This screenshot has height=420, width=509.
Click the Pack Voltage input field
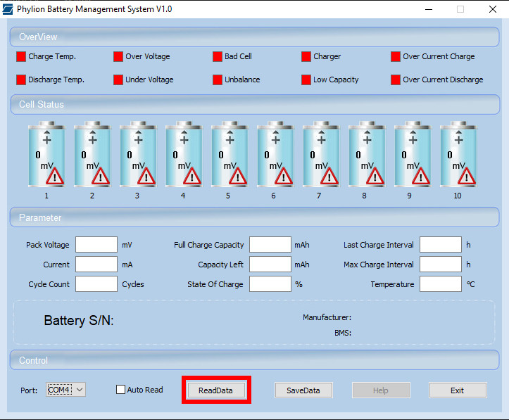pyautogui.click(x=96, y=245)
